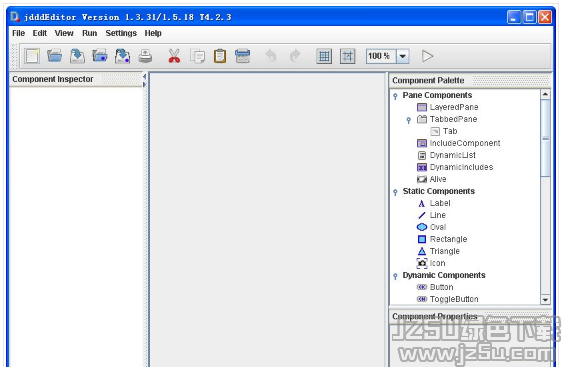
Task: Expand Component Inspector using right divider arrow
Action: [144, 85]
